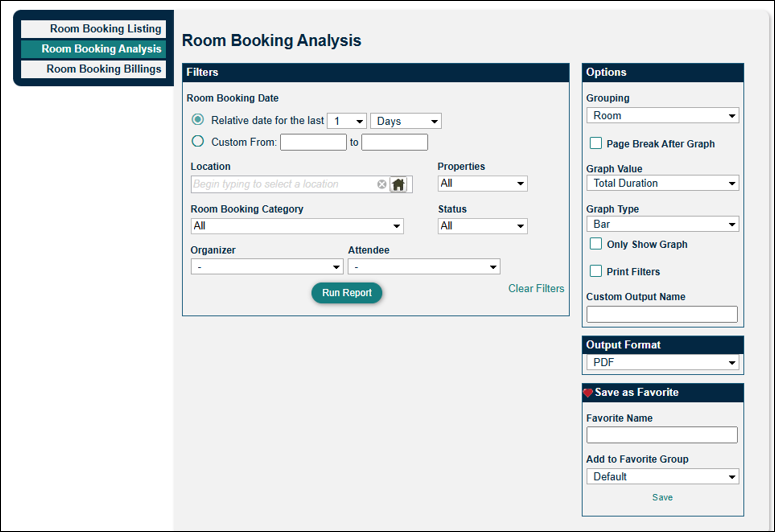
Task: Open the Days unit dropdown
Action: [x=406, y=121]
